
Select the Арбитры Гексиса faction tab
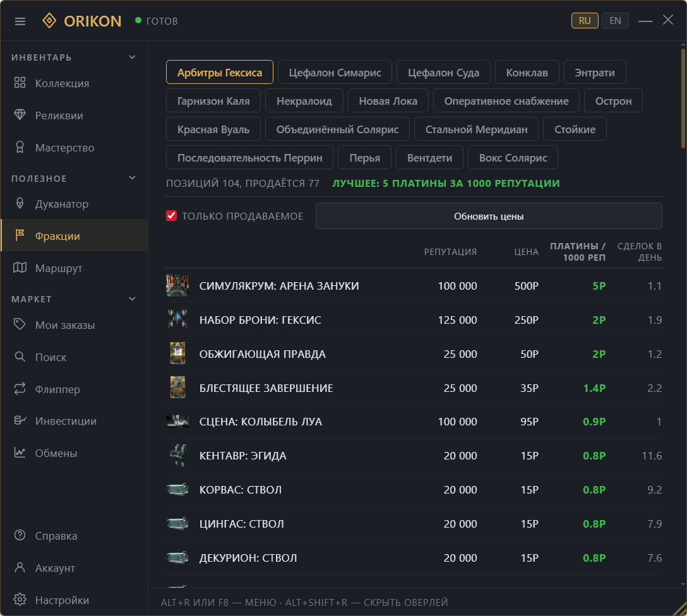click(220, 72)
